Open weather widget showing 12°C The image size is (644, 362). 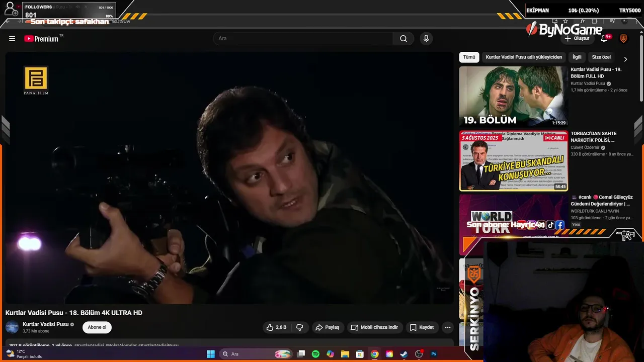coord(24,354)
